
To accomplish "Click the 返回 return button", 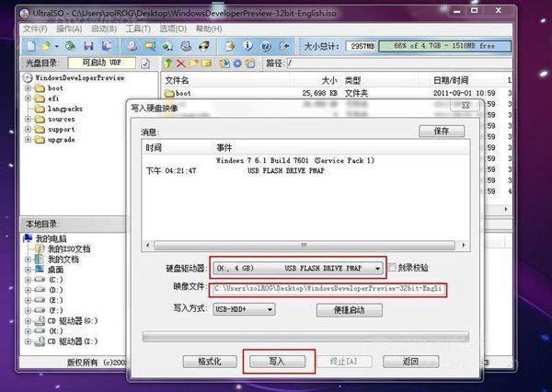I will click(x=410, y=362).
